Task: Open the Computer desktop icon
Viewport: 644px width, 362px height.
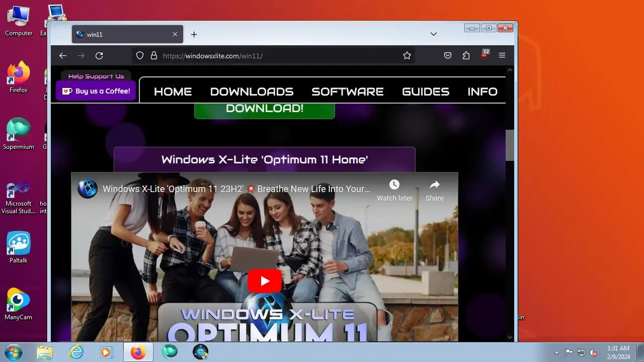Action: (19, 21)
